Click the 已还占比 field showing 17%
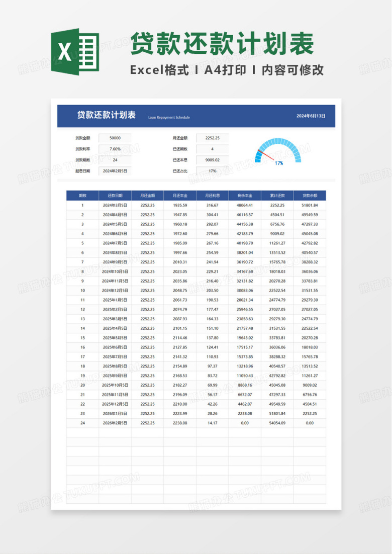The width and height of the screenshot is (392, 554). click(x=212, y=171)
